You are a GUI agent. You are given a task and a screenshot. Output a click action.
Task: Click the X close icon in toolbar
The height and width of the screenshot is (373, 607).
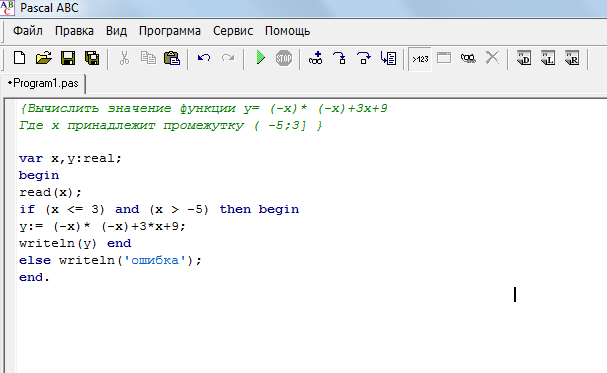click(x=492, y=58)
